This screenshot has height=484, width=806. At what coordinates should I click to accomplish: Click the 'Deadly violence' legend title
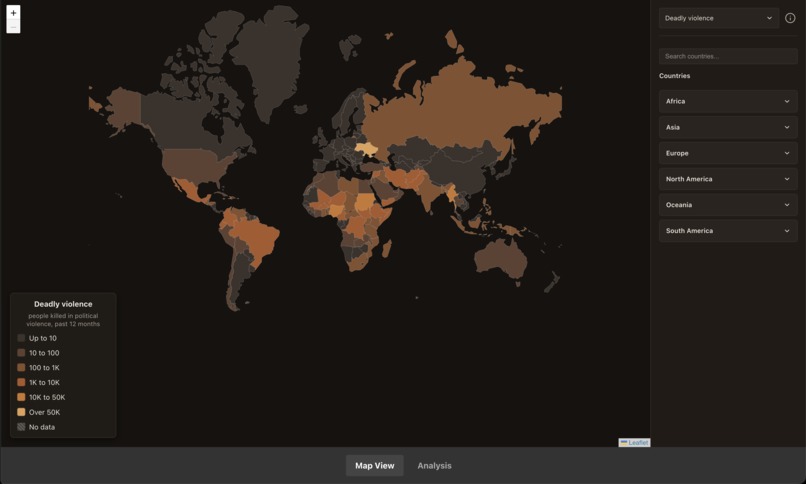pyautogui.click(x=63, y=304)
